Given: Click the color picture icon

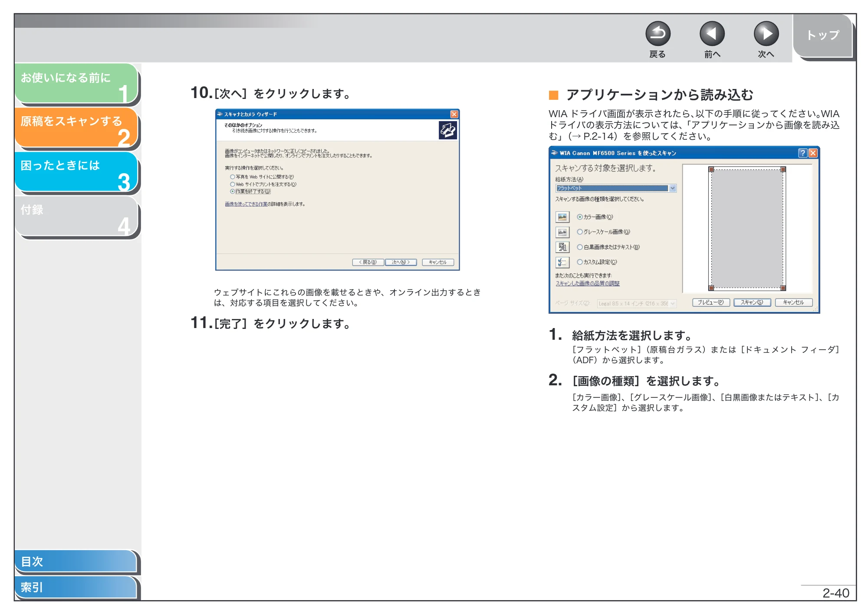Looking at the screenshot, I should (562, 217).
